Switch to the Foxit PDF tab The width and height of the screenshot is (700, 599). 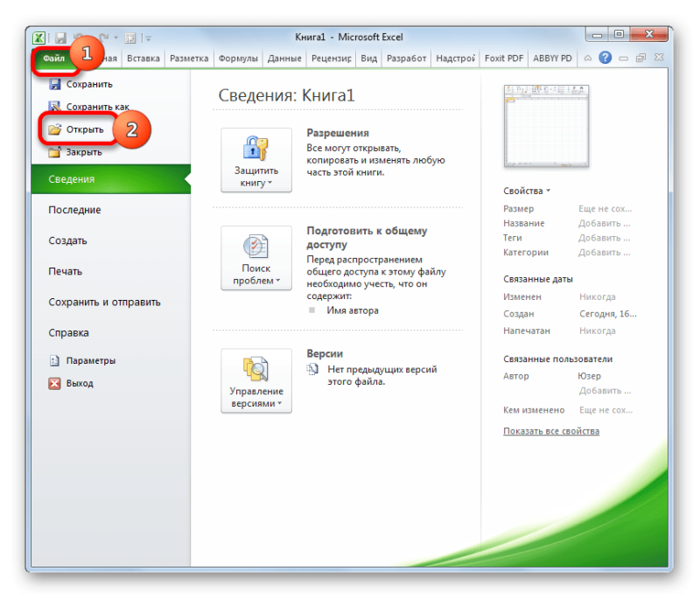[504, 59]
